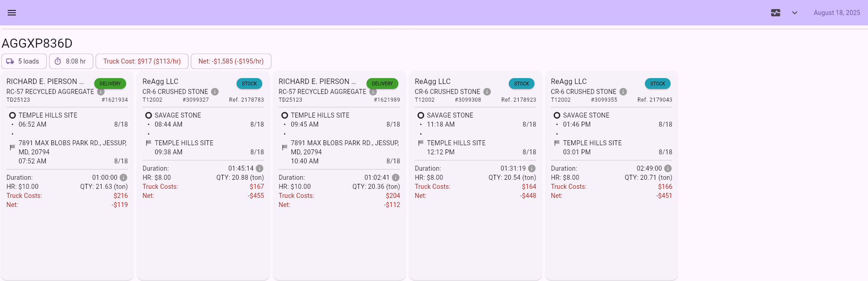
Task: Click info icon next to 01:31:19 duration
Action: coord(532,168)
